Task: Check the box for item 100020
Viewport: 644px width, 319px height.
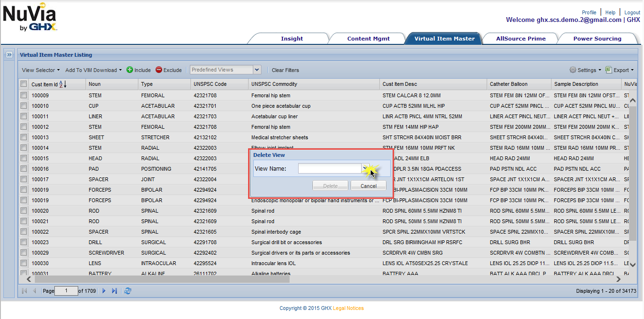Action: (24, 211)
